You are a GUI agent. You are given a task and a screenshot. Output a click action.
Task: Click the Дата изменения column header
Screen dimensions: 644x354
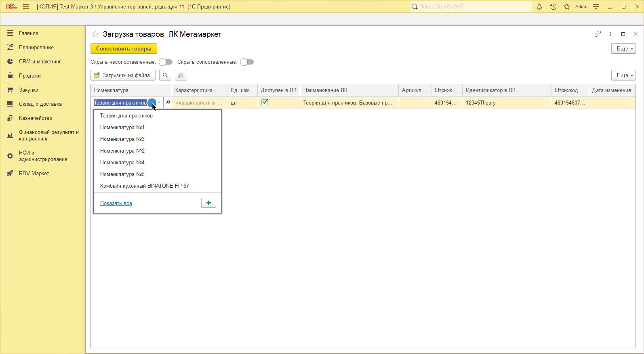pyautogui.click(x=612, y=90)
